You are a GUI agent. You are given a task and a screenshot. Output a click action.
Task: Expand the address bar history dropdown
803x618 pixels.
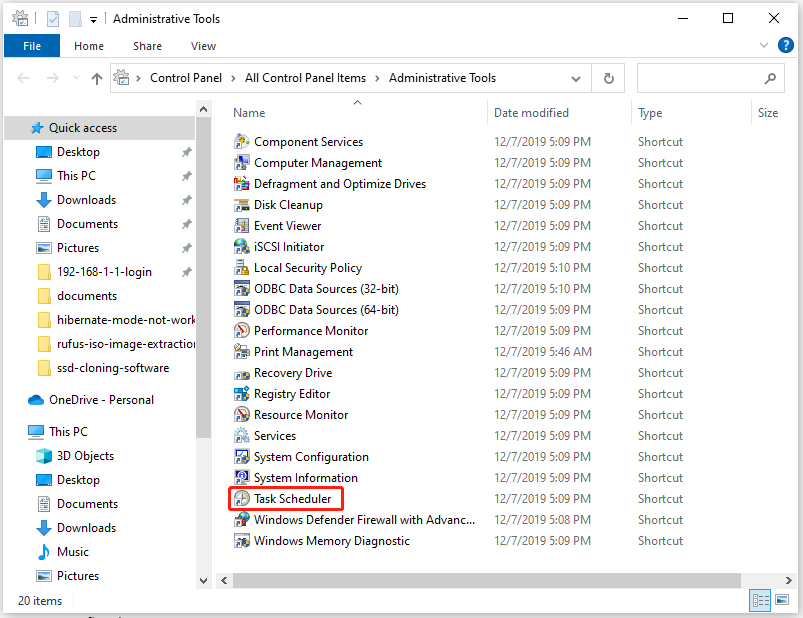pos(576,78)
